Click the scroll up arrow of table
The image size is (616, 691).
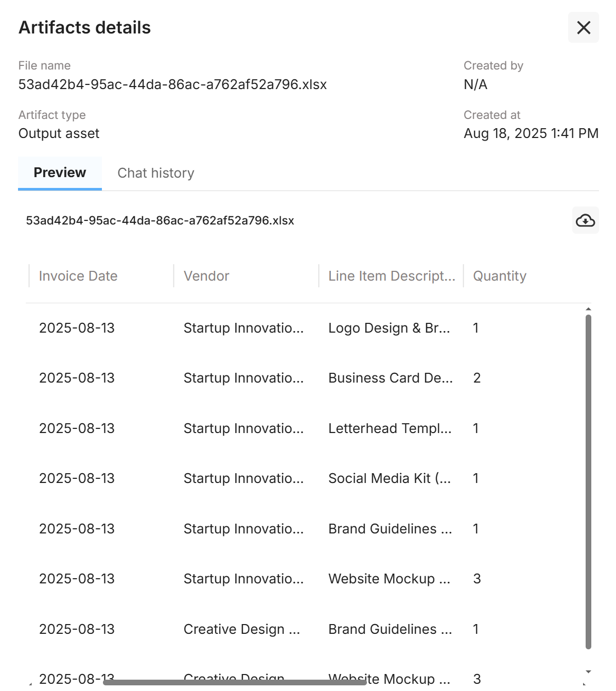(x=588, y=309)
